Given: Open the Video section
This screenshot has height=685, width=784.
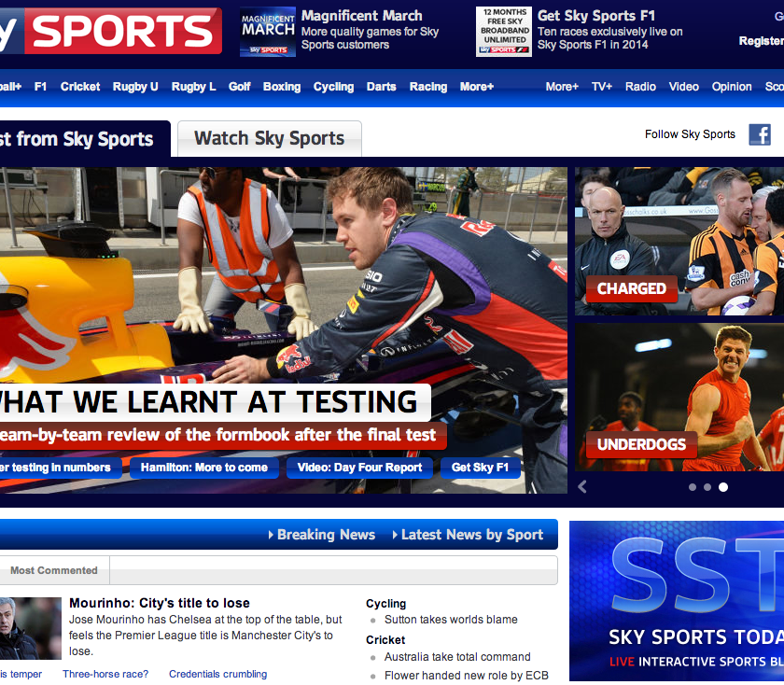Looking at the screenshot, I should (x=684, y=87).
